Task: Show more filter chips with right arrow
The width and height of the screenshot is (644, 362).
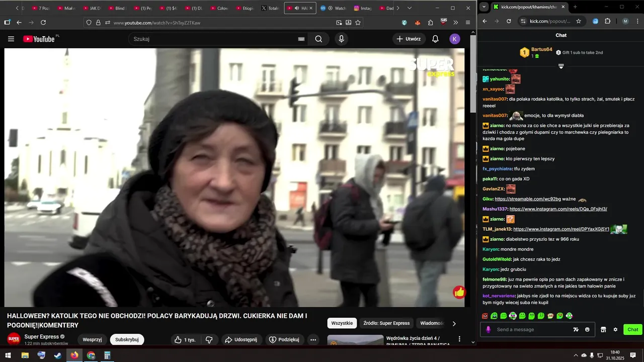Action: [454, 323]
